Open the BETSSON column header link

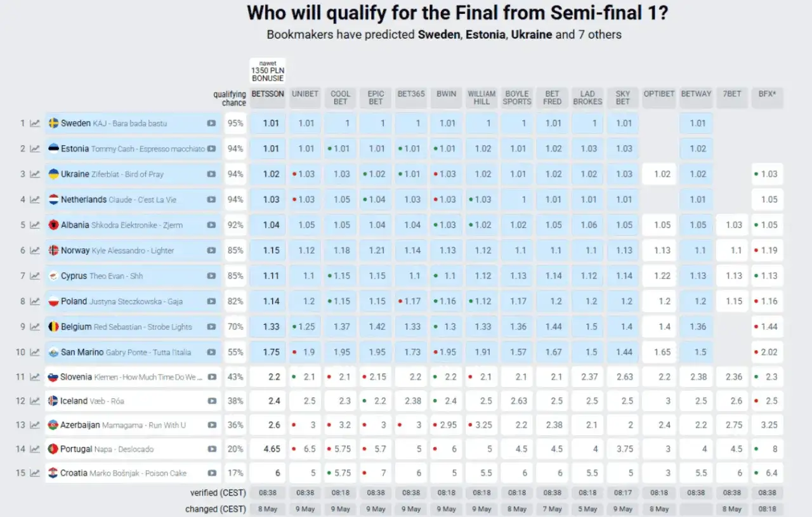click(267, 94)
